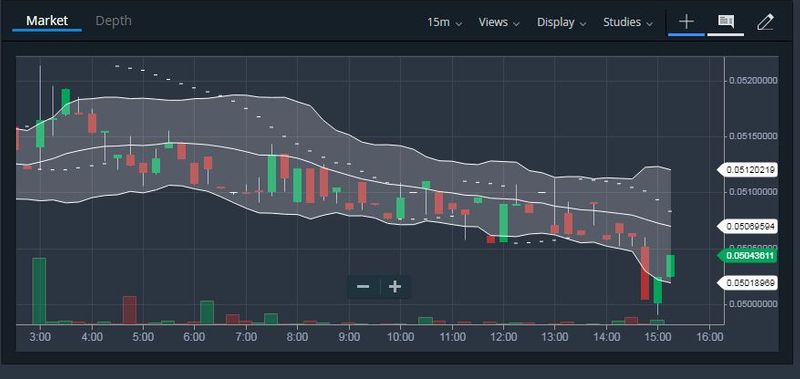Click the latest green candle after 15:00
800x379 pixels.
670,266
